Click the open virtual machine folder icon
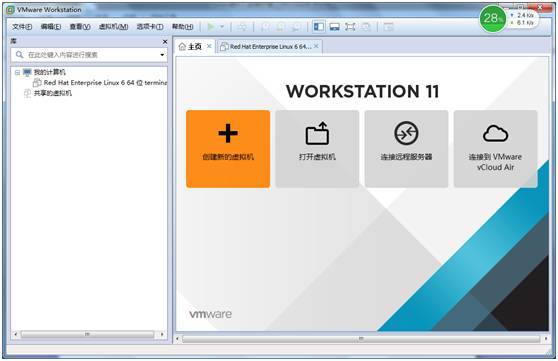This screenshot has height=361, width=558. point(317,133)
